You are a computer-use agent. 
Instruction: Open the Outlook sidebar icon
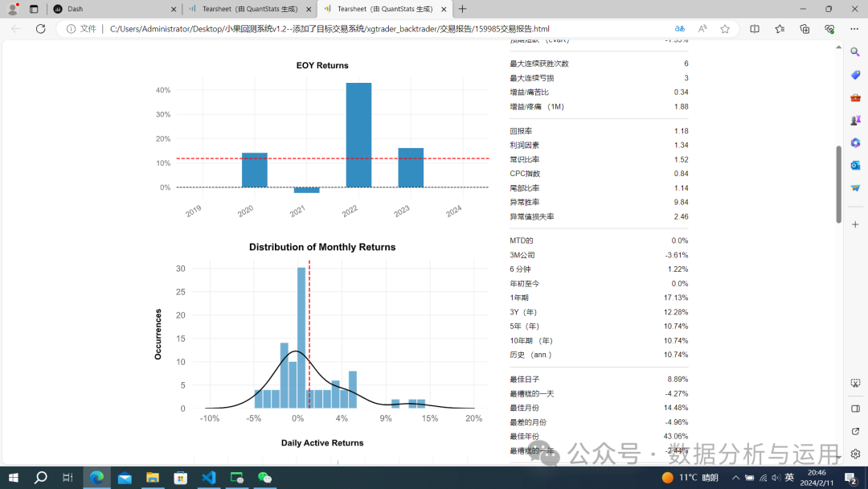pyautogui.click(x=855, y=166)
